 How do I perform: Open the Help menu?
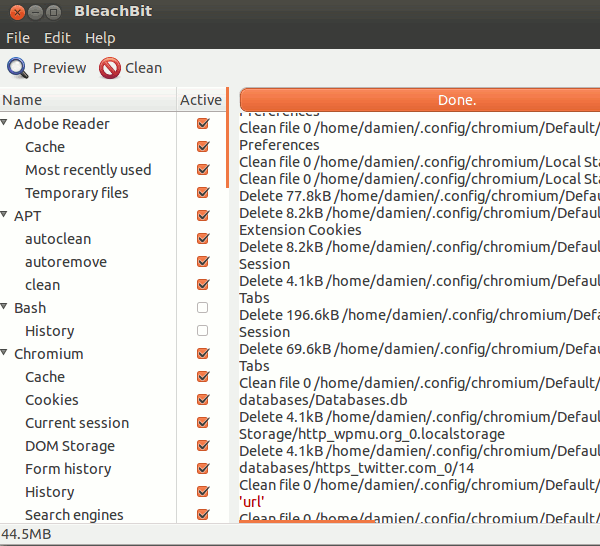point(100,38)
